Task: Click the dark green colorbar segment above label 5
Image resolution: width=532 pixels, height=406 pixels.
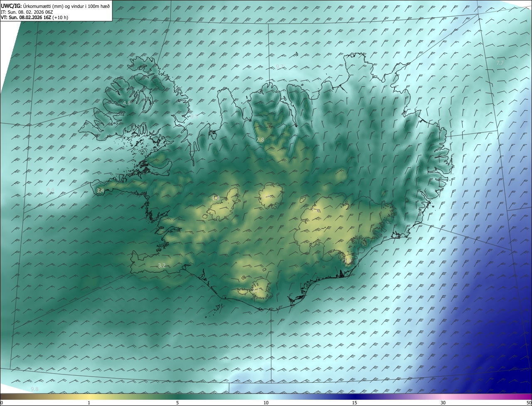Action: [x=177, y=396]
